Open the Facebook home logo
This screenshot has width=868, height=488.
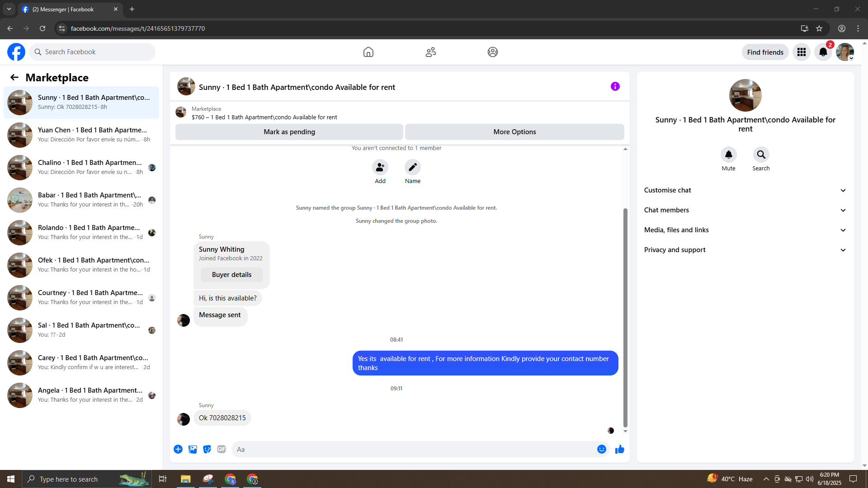[x=16, y=52]
